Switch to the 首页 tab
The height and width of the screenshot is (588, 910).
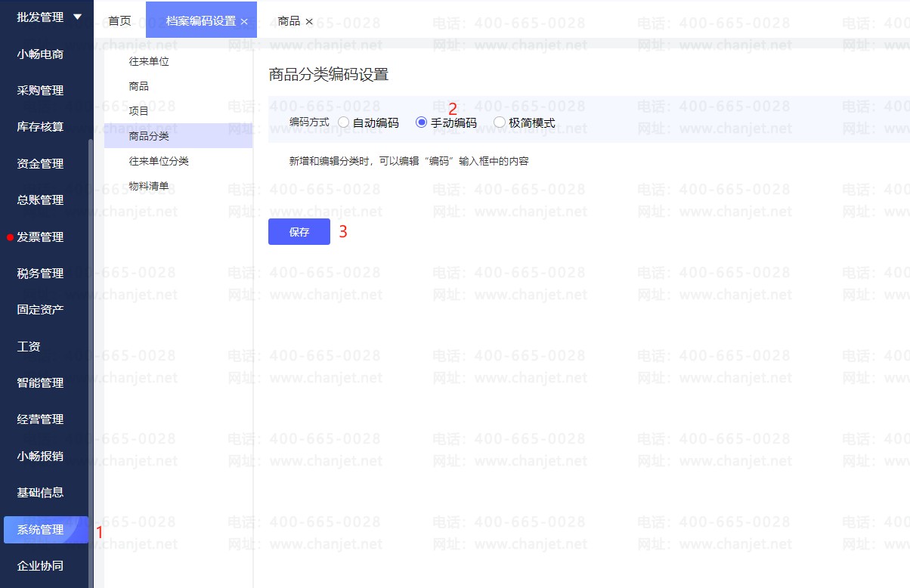pyautogui.click(x=119, y=21)
